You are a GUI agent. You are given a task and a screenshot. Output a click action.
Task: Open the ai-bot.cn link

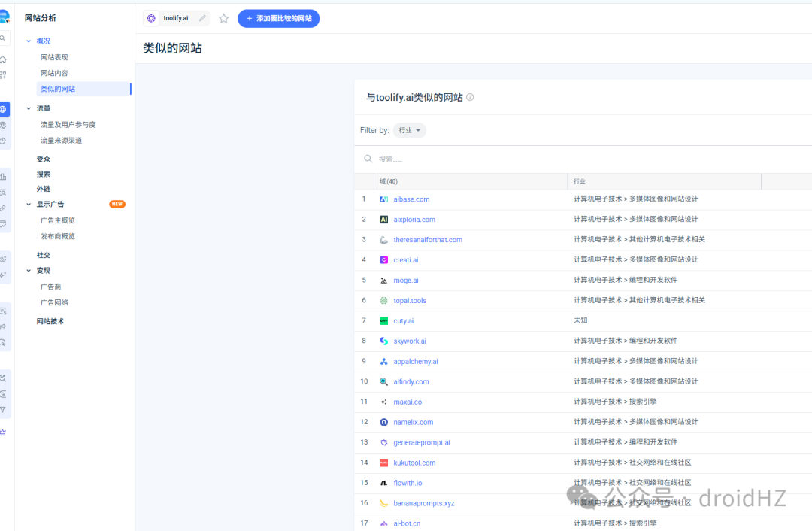(x=407, y=523)
